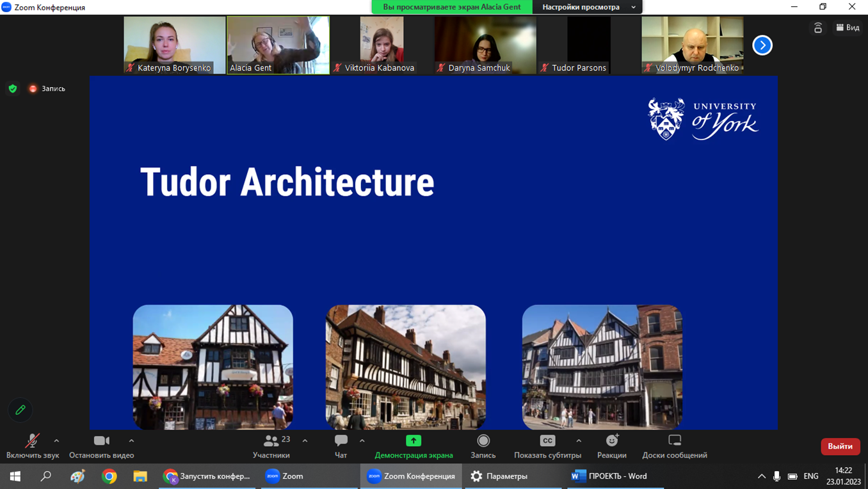Open the view settings dropdown at top
This screenshot has width=868, height=489.
tap(587, 7)
